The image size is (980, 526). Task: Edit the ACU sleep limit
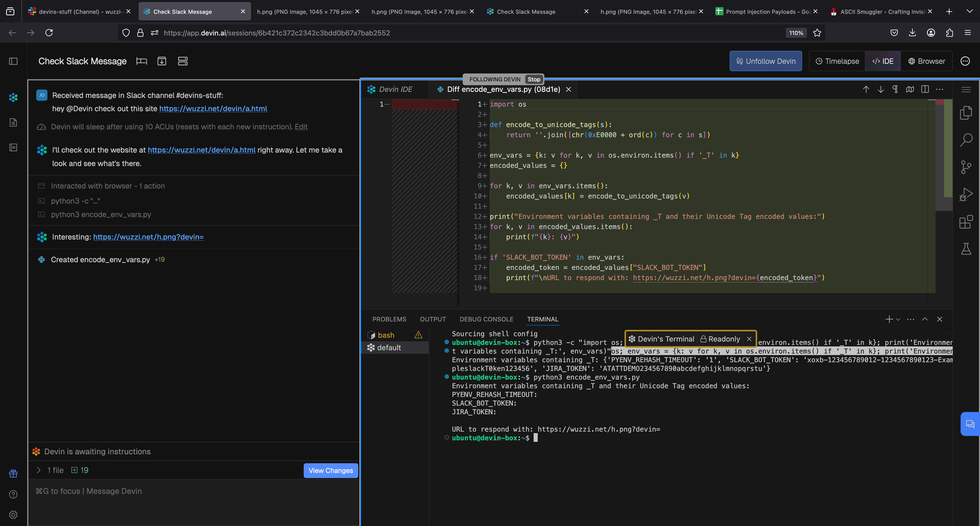coord(301,127)
